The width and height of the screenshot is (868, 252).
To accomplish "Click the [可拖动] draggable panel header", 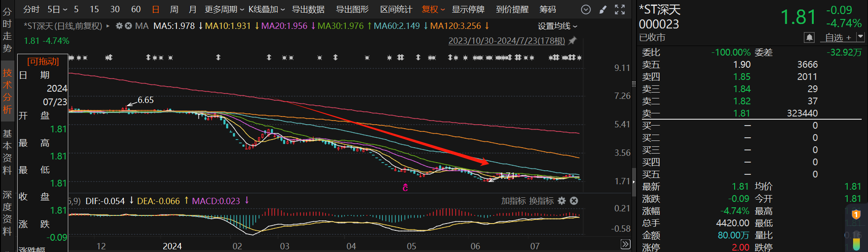I will click(x=43, y=61).
